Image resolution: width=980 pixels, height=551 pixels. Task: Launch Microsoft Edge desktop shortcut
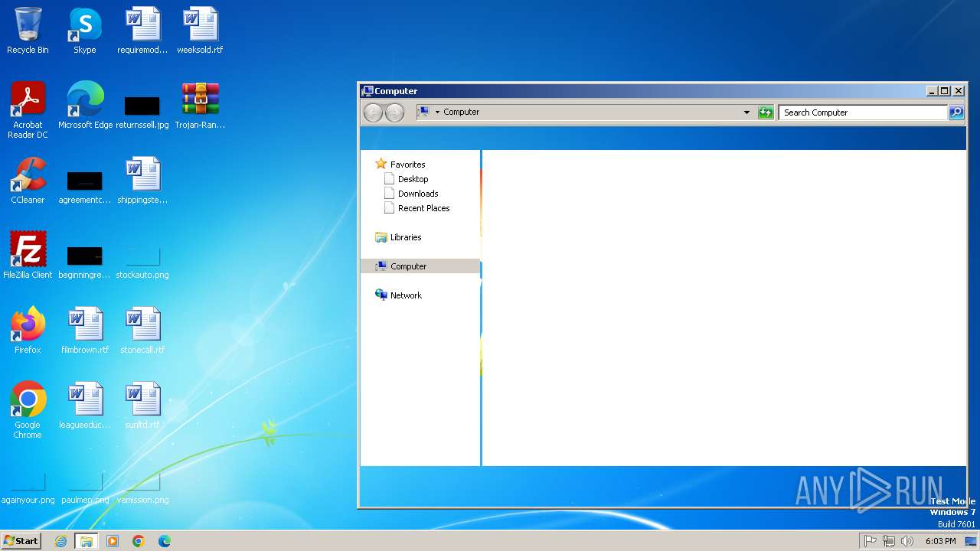(x=85, y=106)
